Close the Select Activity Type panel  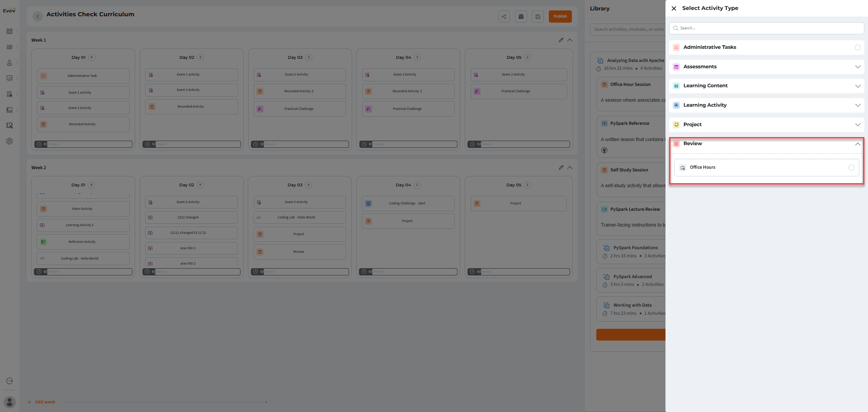674,8
